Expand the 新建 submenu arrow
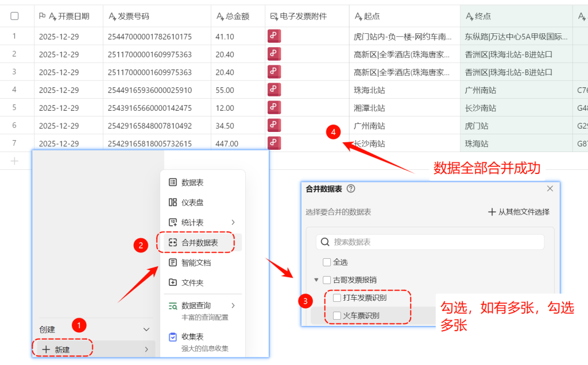The image size is (588, 365). click(x=146, y=350)
